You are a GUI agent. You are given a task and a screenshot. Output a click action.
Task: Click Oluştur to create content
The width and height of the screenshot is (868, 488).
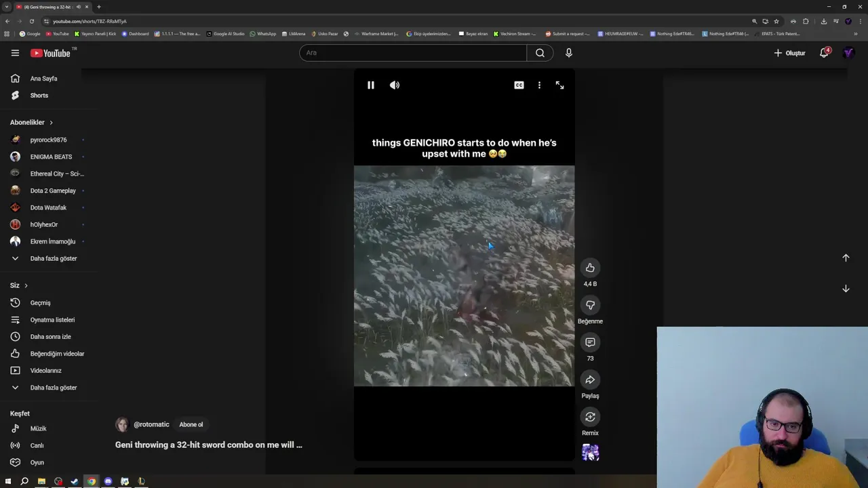(x=789, y=53)
